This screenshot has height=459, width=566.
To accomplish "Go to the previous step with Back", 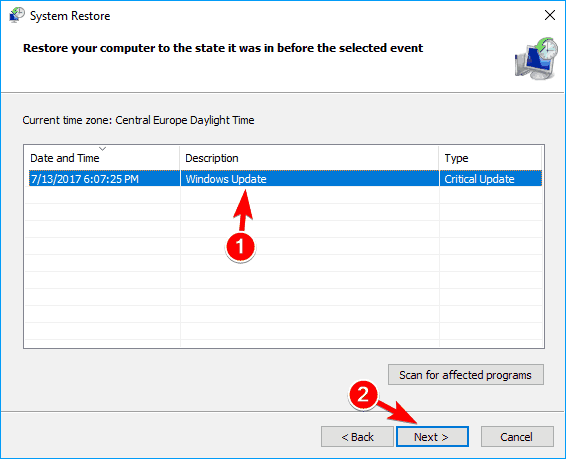I will tap(357, 437).
